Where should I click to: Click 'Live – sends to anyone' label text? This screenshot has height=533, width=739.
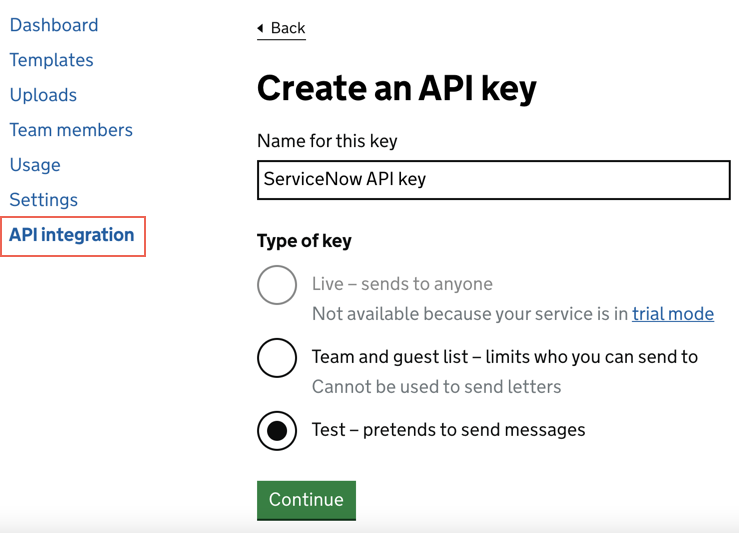(x=402, y=284)
